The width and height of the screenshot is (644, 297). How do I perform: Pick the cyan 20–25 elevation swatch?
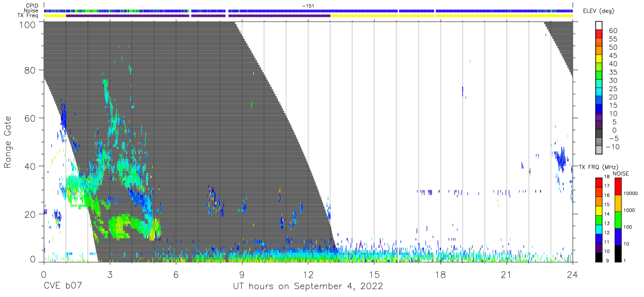point(599,92)
